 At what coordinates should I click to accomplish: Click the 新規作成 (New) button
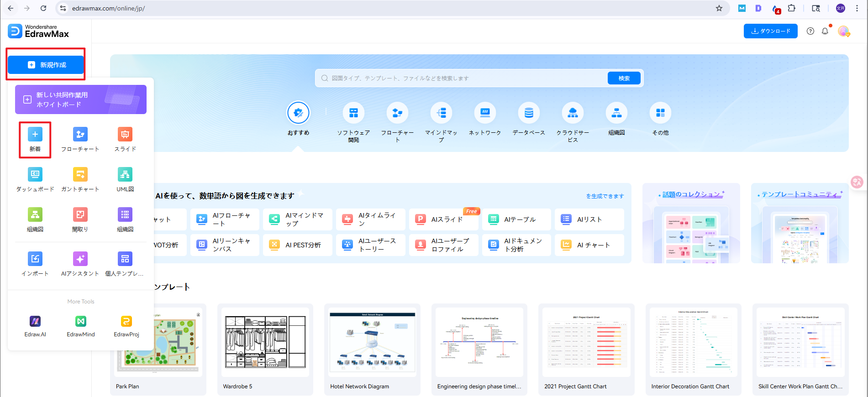(x=46, y=65)
